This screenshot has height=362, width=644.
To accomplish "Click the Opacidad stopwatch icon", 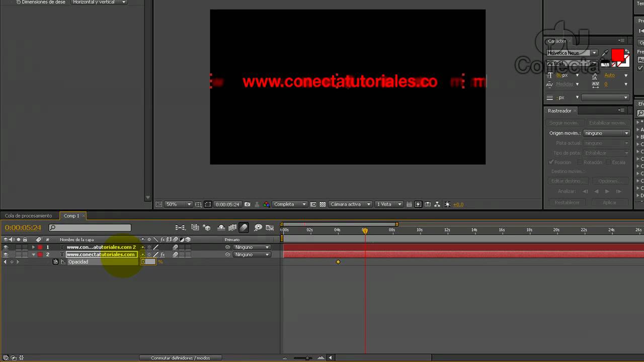I will 55,262.
